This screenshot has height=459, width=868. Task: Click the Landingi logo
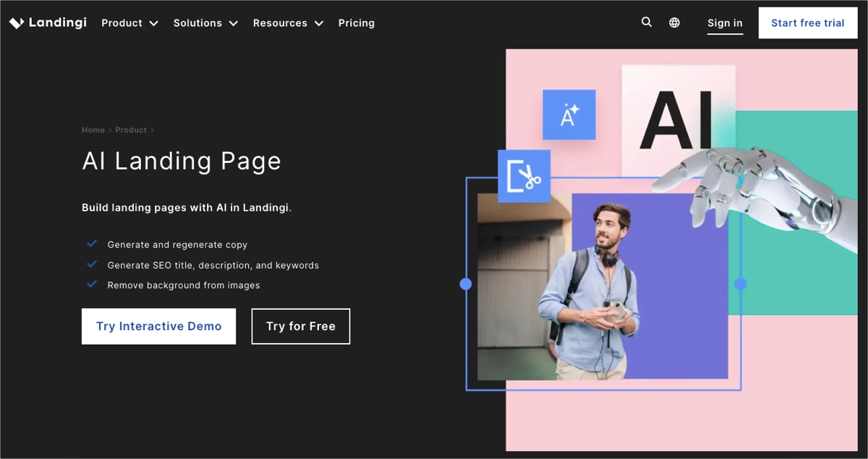[x=48, y=22]
